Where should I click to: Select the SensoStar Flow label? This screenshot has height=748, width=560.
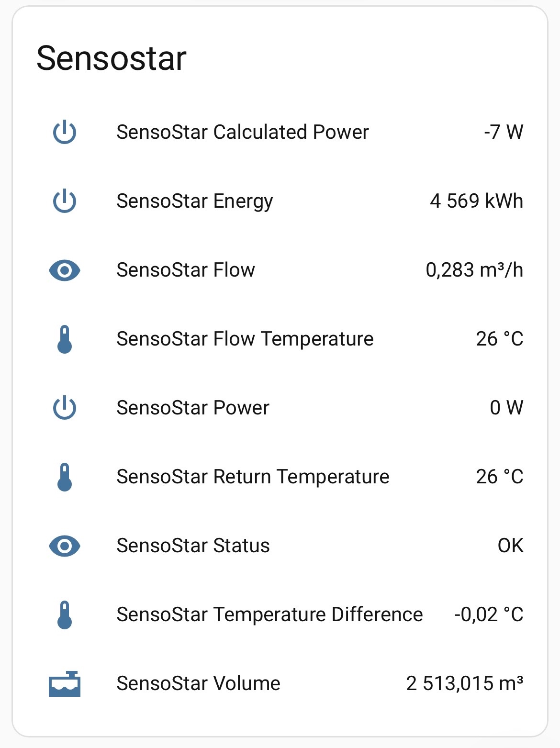point(186,270)
